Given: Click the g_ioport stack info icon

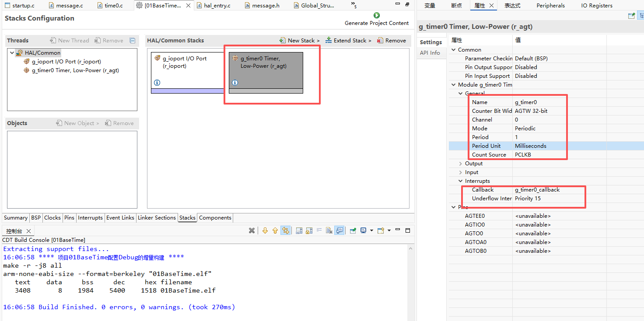Looking at the screenshot, I should click(x=157, y=83).
